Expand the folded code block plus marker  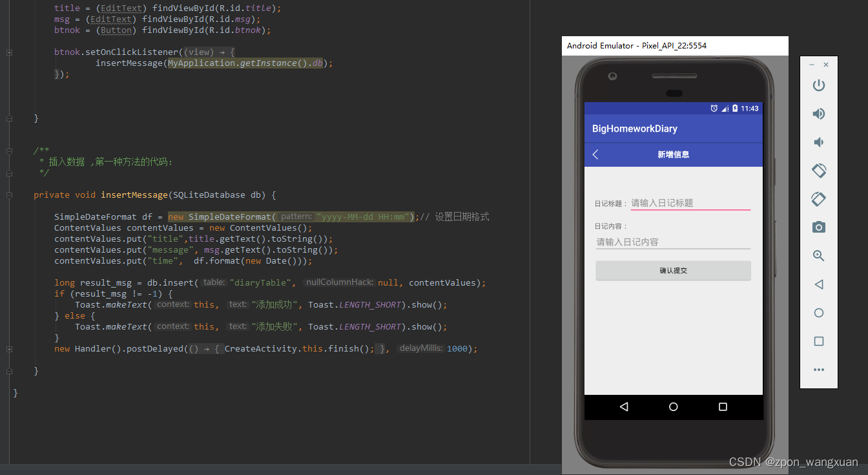[x=9, y=348]
